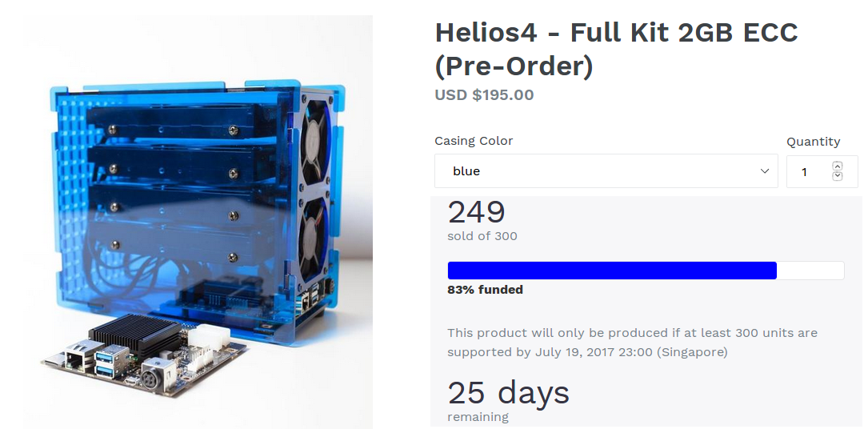Focus the Quantity number input field
The width and height of the screenshot is (868, 429).
822,171
